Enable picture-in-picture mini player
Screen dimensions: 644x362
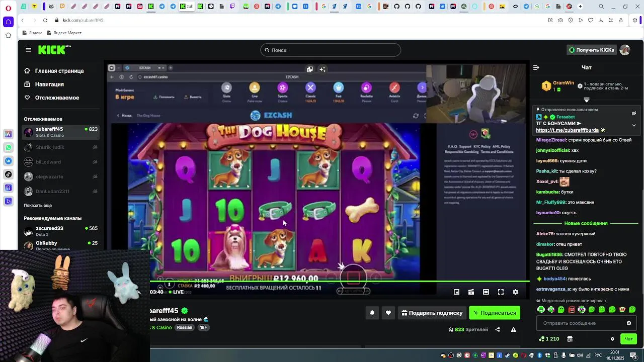point(456,292)
